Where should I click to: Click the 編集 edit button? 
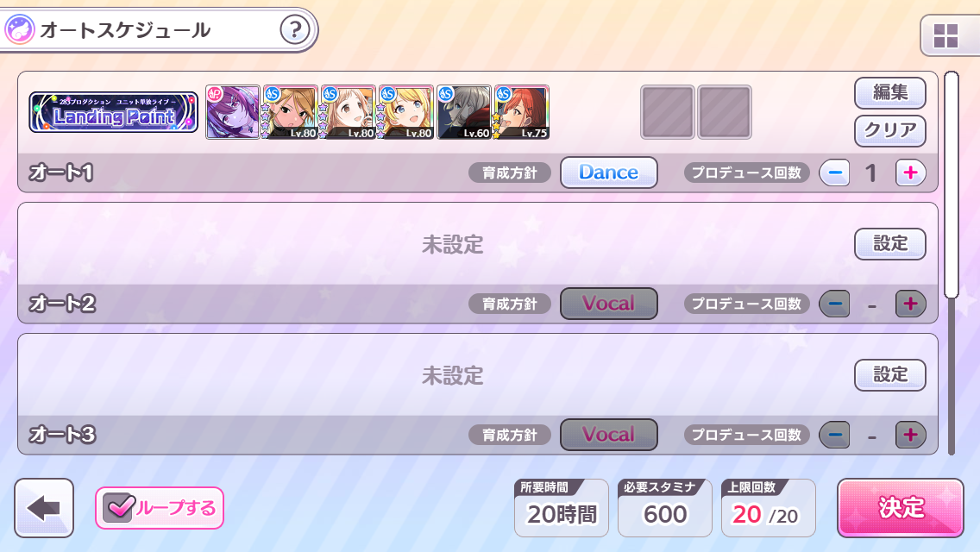click(x=890, y=92)
